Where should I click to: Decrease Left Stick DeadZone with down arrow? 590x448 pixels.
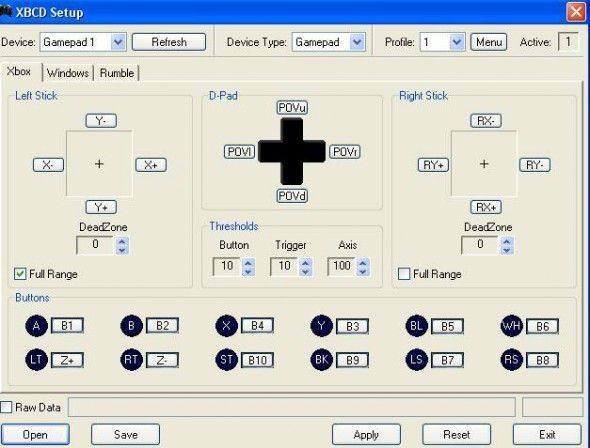click(122, 250)
